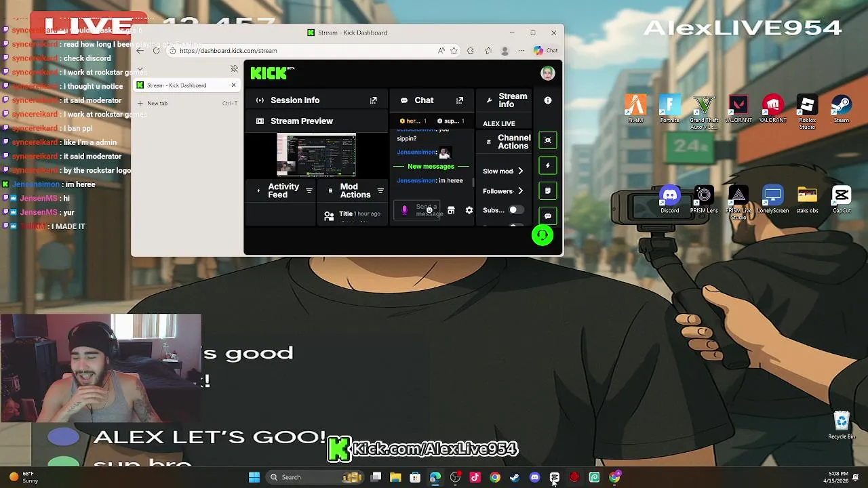This screenshot has width=868, height=488.
Task: Expand Slow mode options
Action: 520,171
